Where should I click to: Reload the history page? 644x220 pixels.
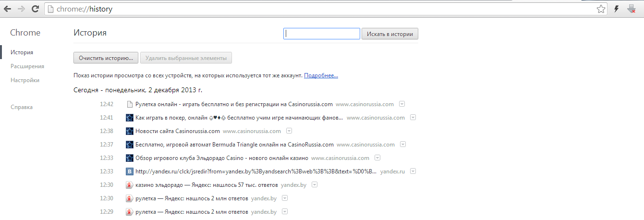click(x=35, y=9)
